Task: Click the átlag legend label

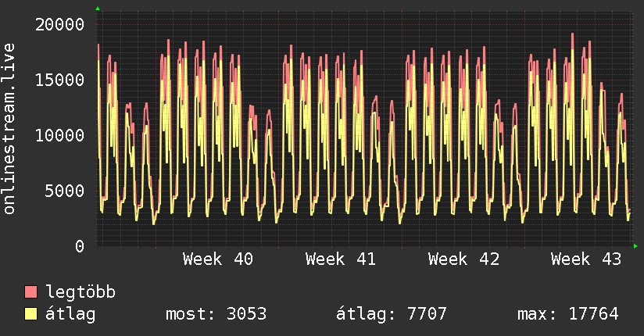Action: tap(70, 314)
